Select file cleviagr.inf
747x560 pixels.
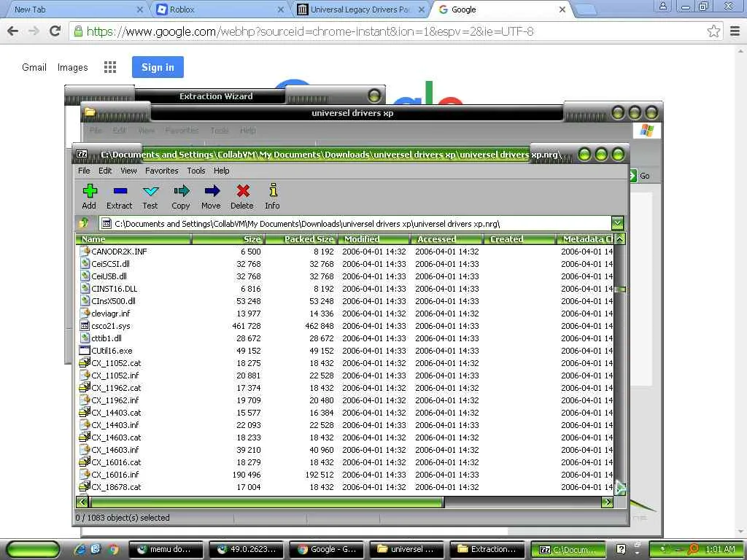[x=111, y=314]
